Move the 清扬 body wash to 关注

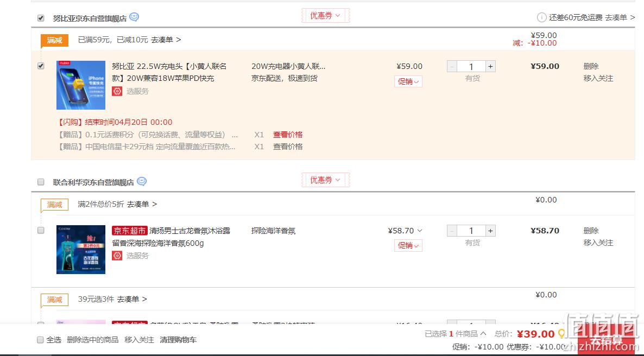pos(598,243)
